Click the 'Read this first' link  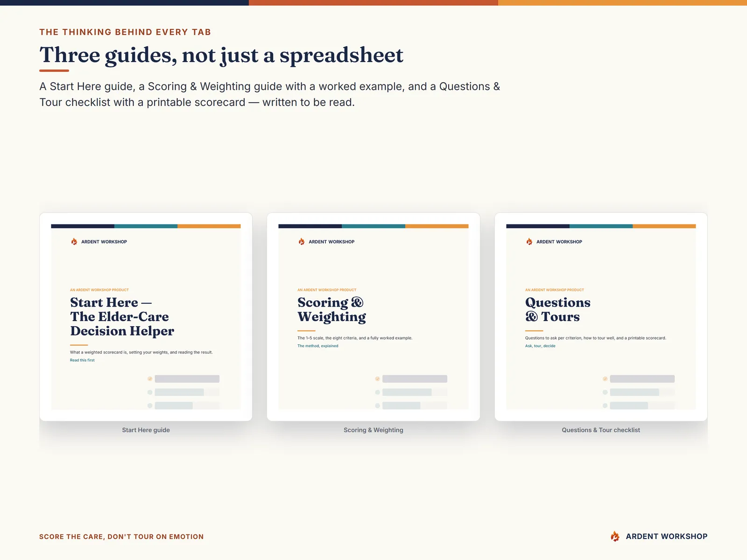82,360
